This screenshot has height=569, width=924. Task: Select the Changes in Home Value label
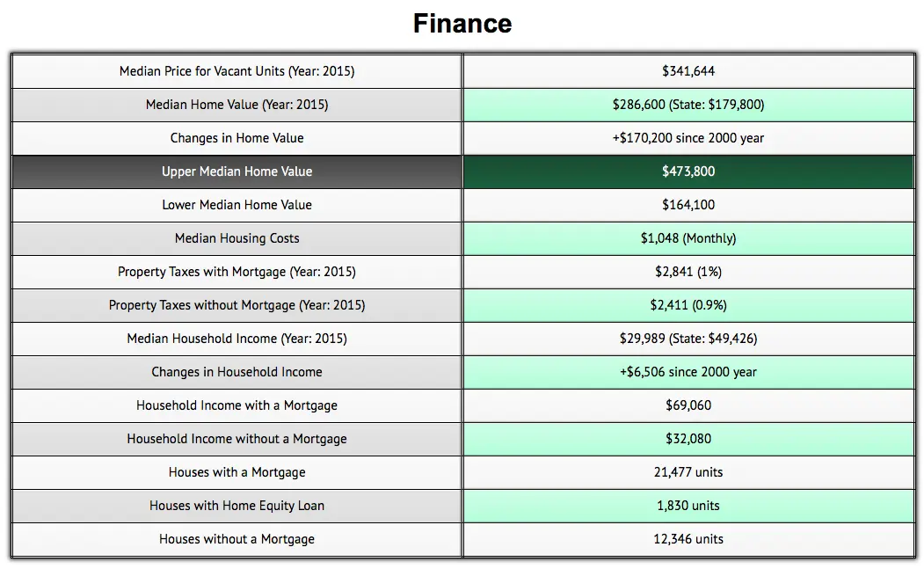coord(236,138)
